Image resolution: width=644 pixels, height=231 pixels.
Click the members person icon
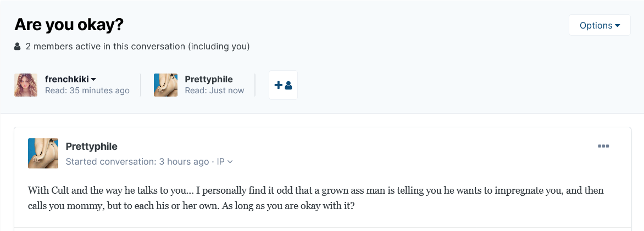coord(18,47)
